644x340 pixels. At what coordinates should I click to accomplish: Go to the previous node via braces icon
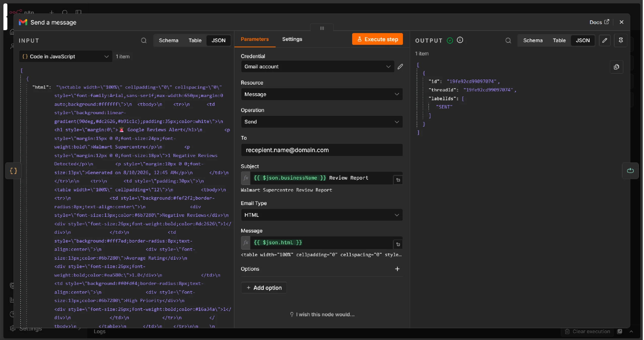pos(13,171)
